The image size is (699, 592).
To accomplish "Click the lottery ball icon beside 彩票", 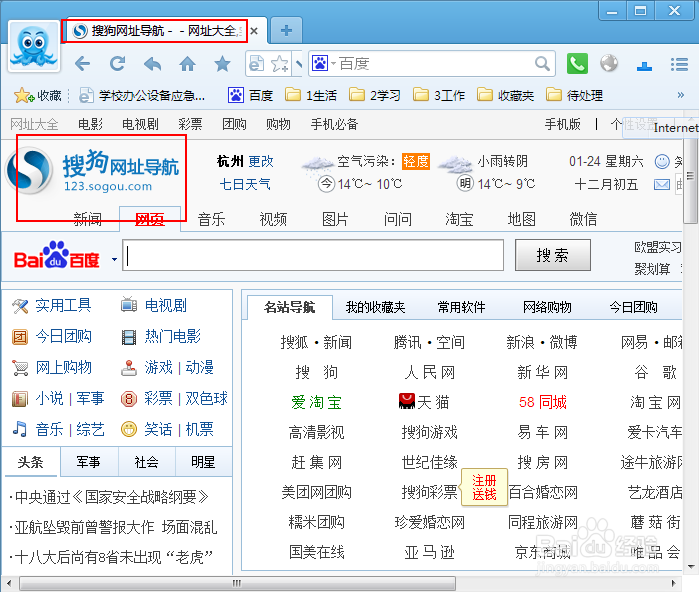I will click(x=129, y=399).
